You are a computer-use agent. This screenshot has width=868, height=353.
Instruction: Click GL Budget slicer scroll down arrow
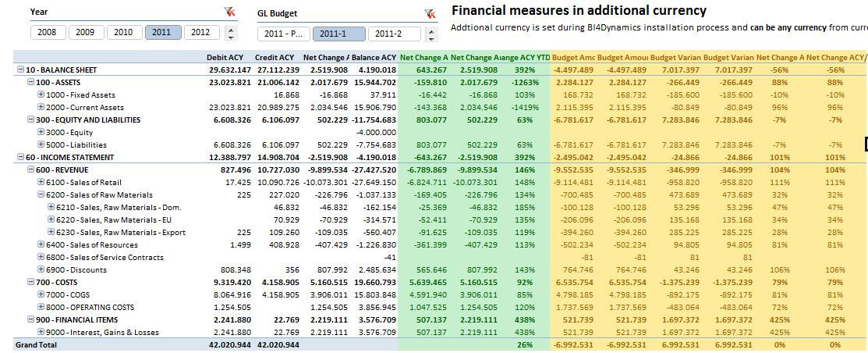click(x=431, y=38)
